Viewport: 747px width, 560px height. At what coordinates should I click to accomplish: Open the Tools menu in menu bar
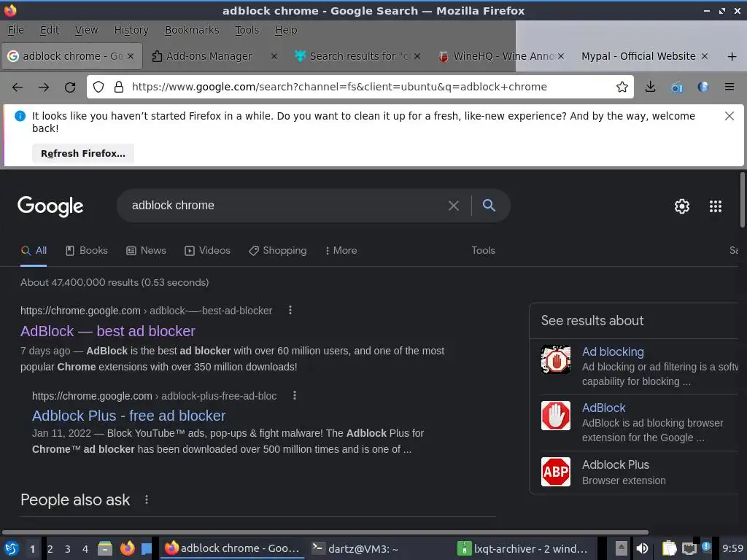pos(247,30)
